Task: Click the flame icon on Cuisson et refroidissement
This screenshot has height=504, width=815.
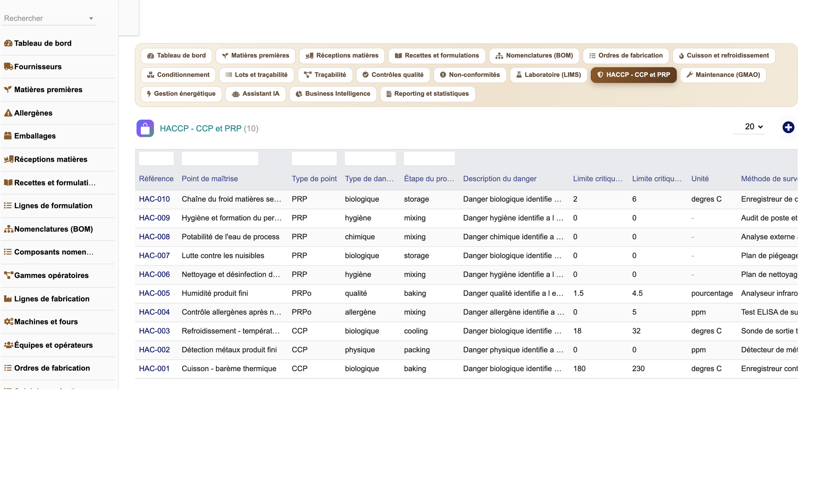Action: 681,56
